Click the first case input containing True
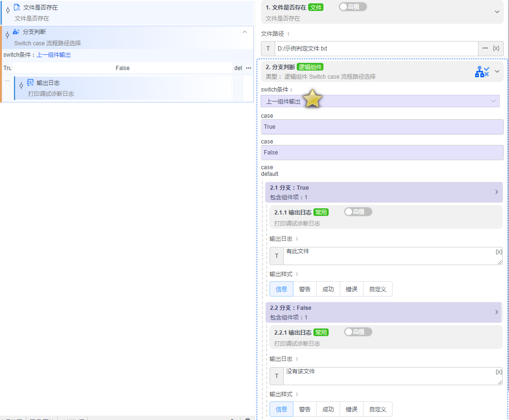The image size is (509, 420). click(x=382, y=127)
